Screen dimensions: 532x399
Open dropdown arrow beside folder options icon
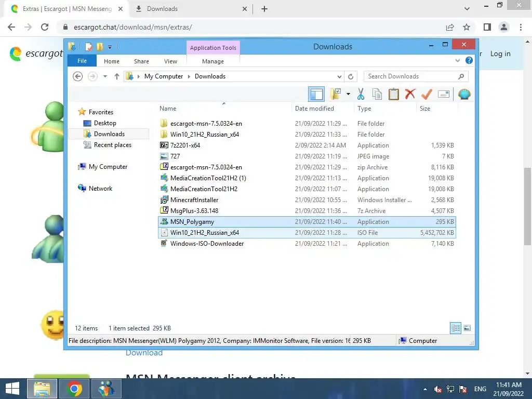click(348, 95)
